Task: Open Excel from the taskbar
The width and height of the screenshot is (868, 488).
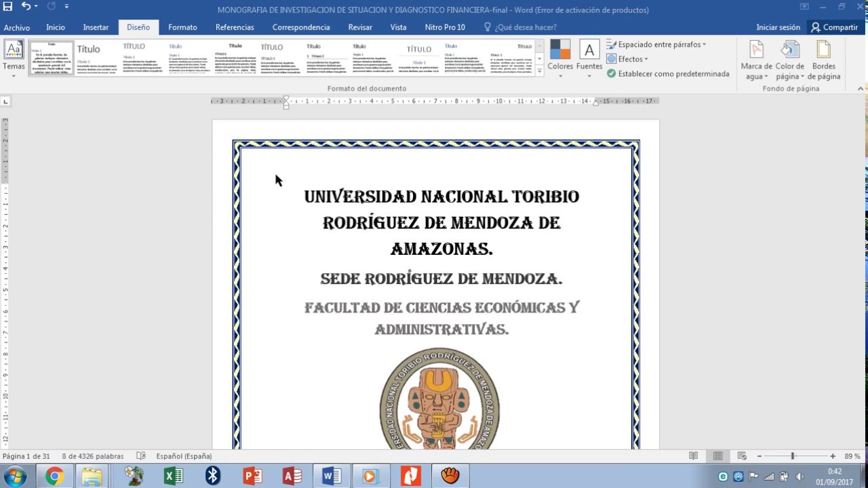Action: point(174,476)
